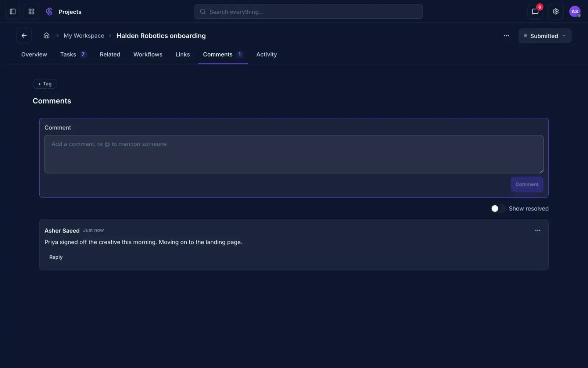Add a tag with + Tag button
This screenshot has width=588, height=368.
tap(45, 84)
